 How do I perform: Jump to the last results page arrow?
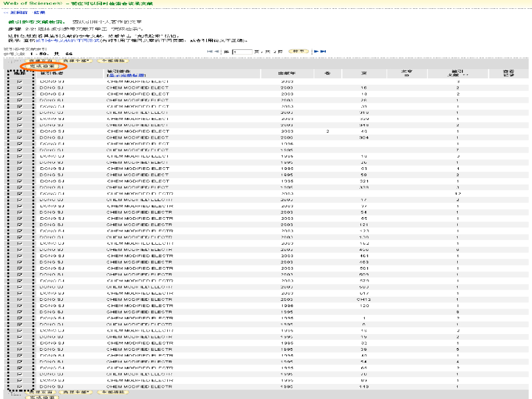[323, 51]
